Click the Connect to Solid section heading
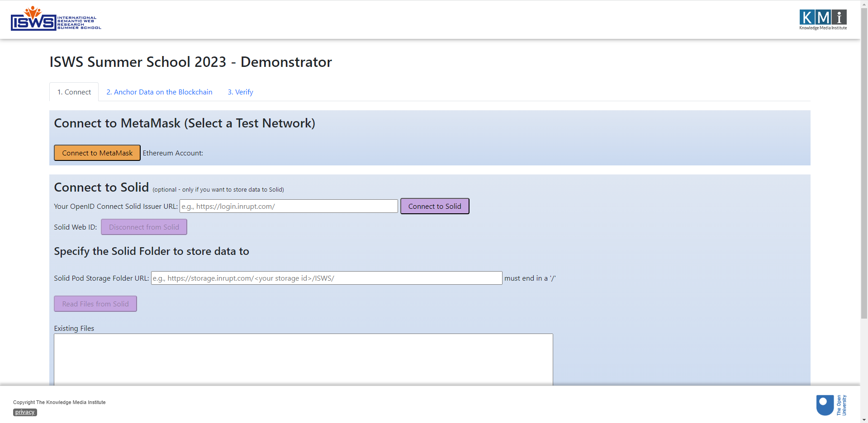Screen dimensions: 868x423 101,187
